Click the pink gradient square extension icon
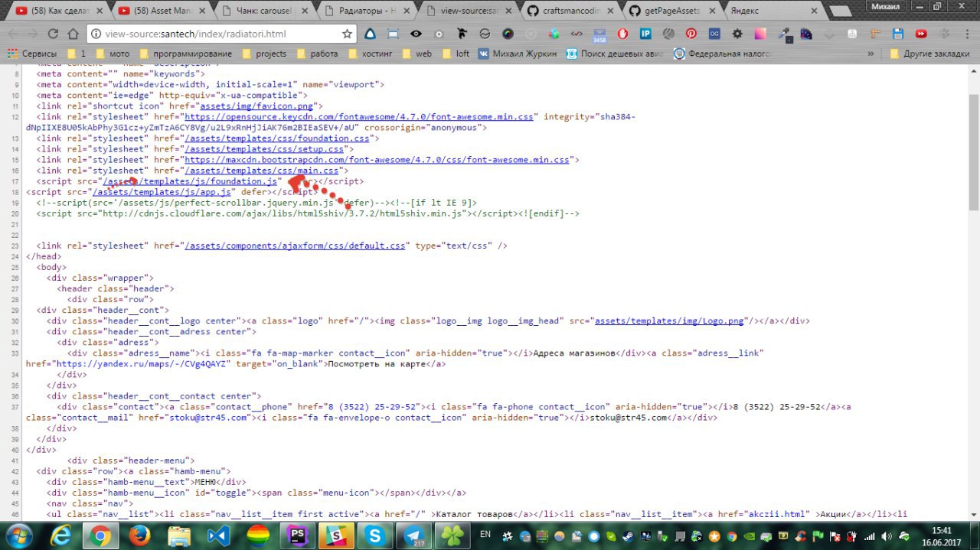The image size is (980, 550). tap(760, 34)
